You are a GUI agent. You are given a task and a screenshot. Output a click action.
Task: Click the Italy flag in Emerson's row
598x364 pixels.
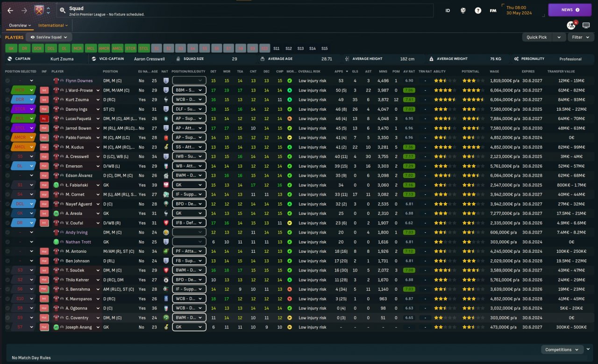(x=165, y=166)
